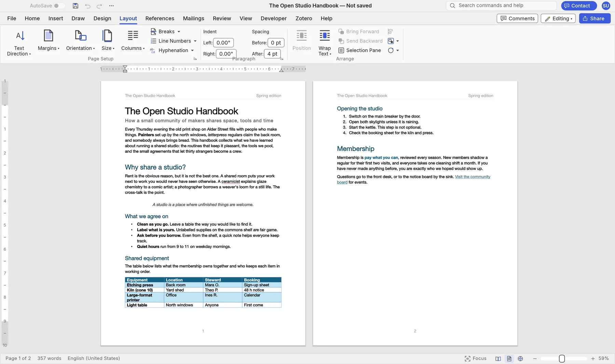Undo the last action
The image size is (615, 364).
tap(87, 6)
